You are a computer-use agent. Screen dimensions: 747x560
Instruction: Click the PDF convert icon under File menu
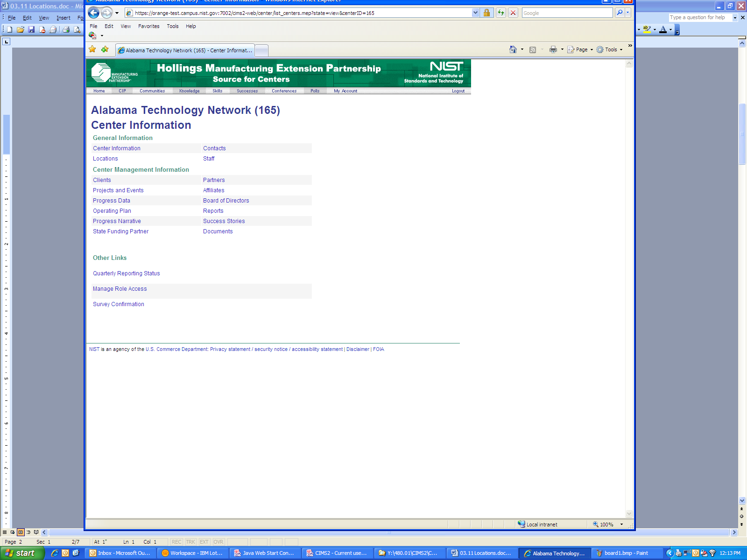[x=92, y=35]
